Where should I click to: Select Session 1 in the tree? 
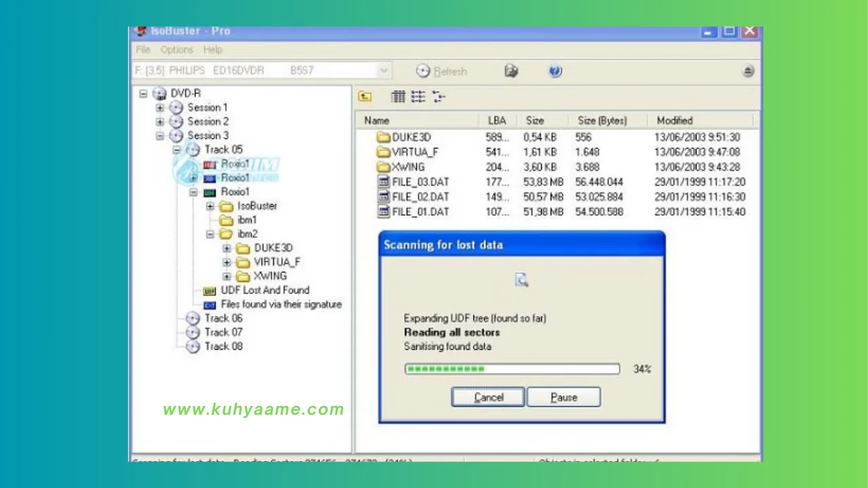tap(208, 108)
